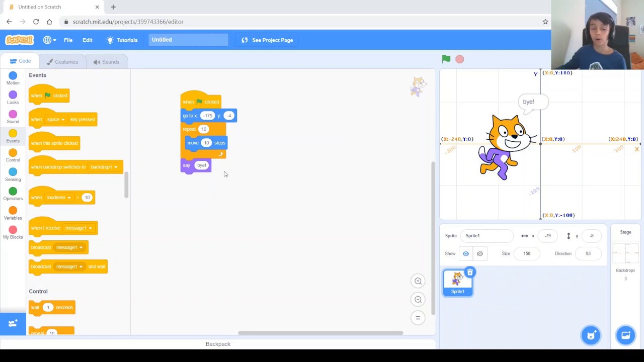
Task: Bookmark the page with star icon
Action: pos(545,22)
